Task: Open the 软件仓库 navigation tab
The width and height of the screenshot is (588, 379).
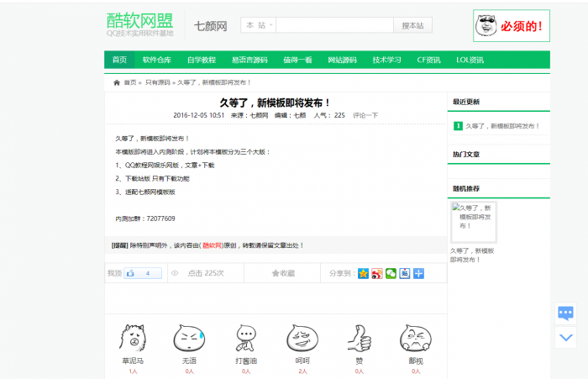Action: [x=156, y=60]
